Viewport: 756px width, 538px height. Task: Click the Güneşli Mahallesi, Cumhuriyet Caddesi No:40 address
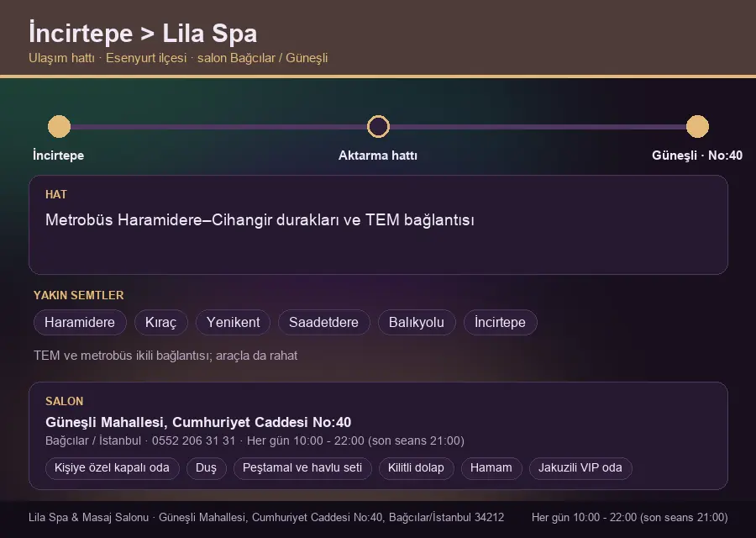coord(198,422)
